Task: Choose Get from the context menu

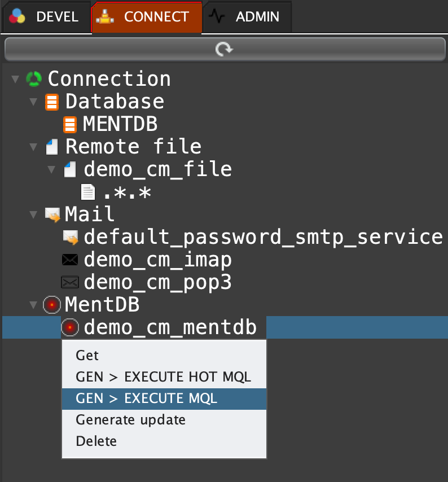Action: pyautogui.click(x=87, y=355)
